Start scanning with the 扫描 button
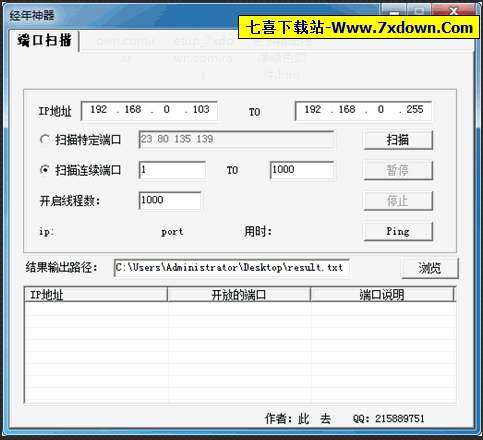 [398, 140]
